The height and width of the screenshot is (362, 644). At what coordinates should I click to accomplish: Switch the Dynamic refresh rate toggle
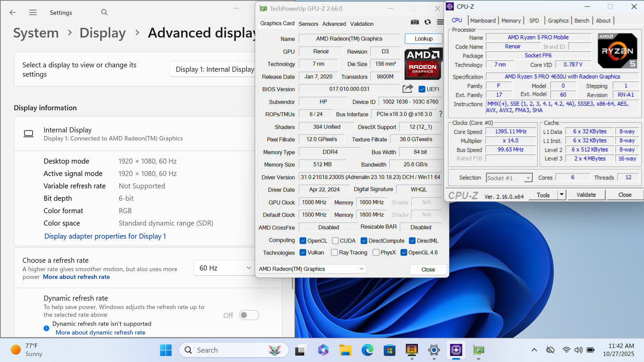point(249,315)
